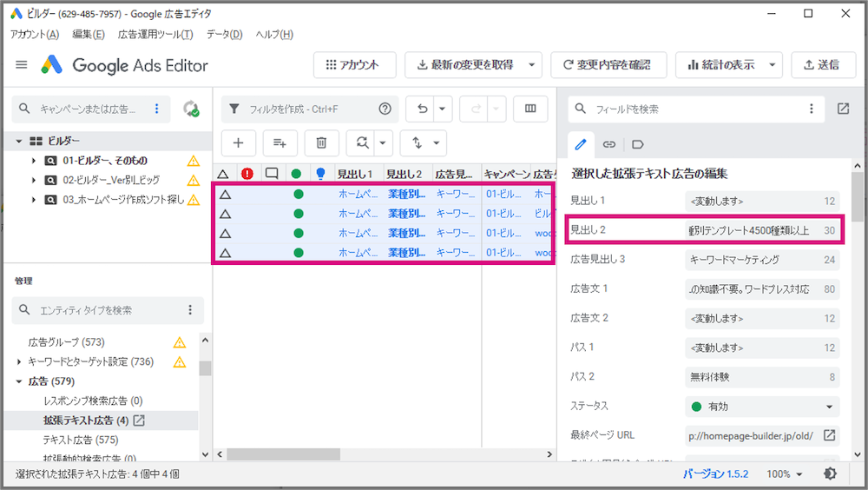This screenshot has height=490, width=868.
Task: Expand the 01-ビルダー campaign node
Action: (x=34, y=161)
